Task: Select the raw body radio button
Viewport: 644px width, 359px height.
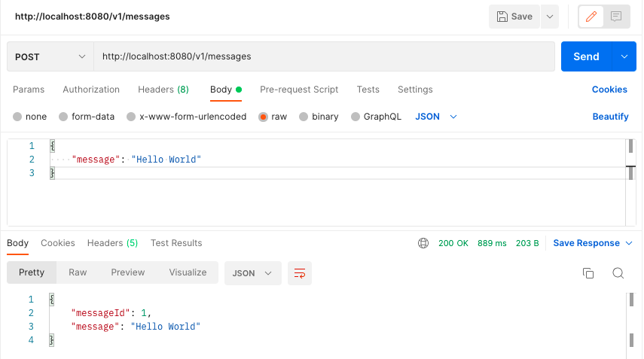Action: [264, 117]
